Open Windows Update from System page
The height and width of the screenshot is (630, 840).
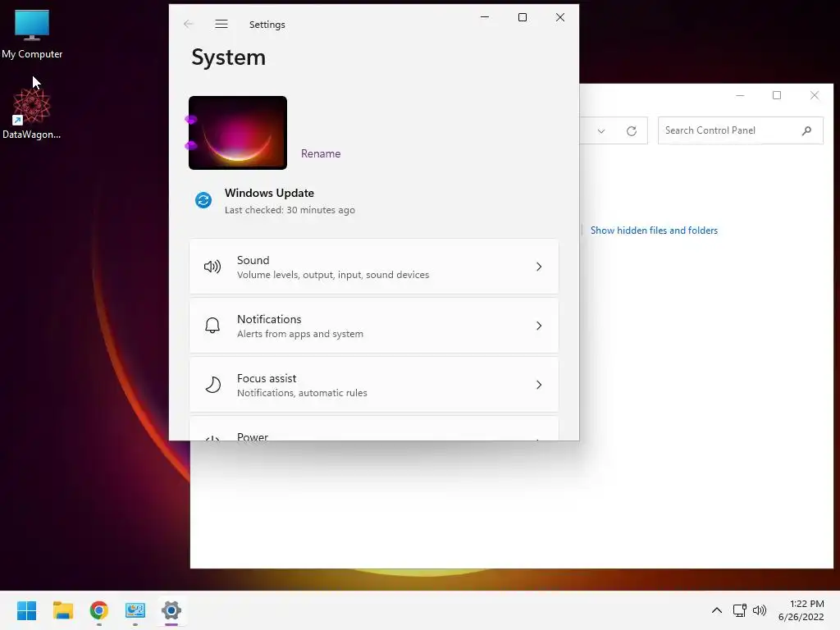coord(274,201)
